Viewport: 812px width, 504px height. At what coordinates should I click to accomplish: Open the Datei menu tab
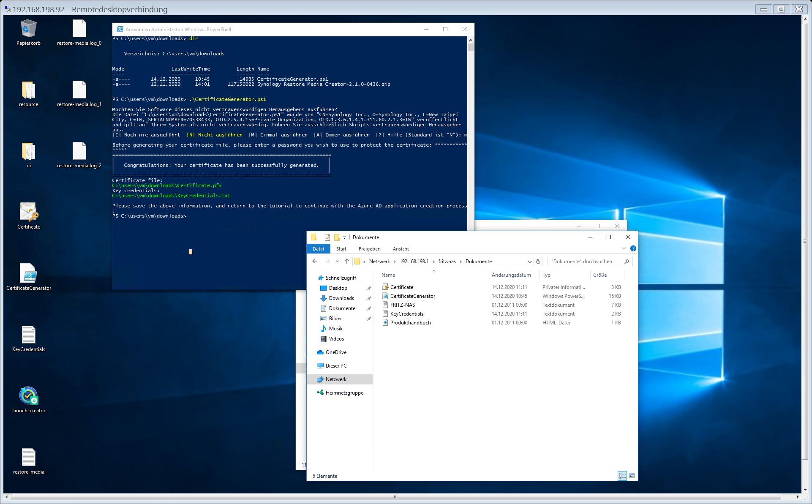[318, 249]
